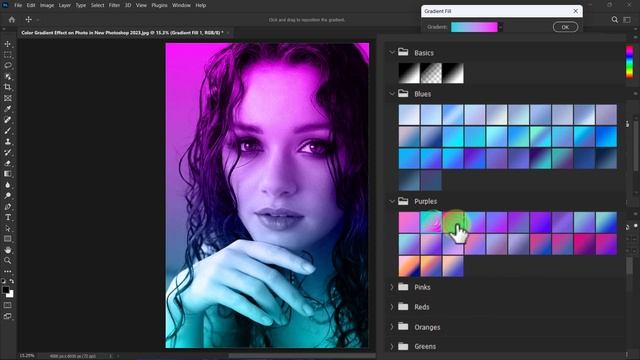Viewport: 640px width, 360px height.
Task: Select the Horizontal Type tool
Action: [7, 217]
